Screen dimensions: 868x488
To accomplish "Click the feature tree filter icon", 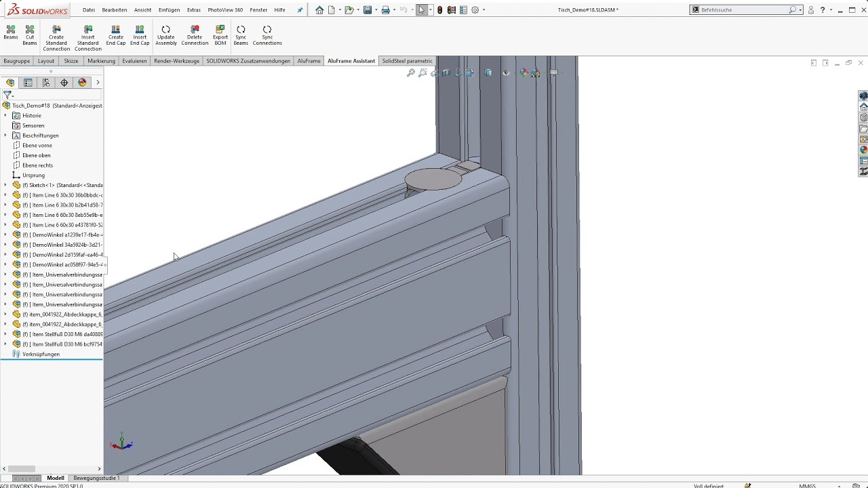I will (7, 96).
